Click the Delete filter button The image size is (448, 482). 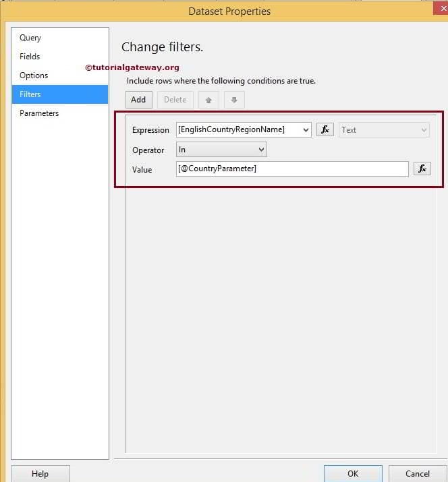(175, 100)
